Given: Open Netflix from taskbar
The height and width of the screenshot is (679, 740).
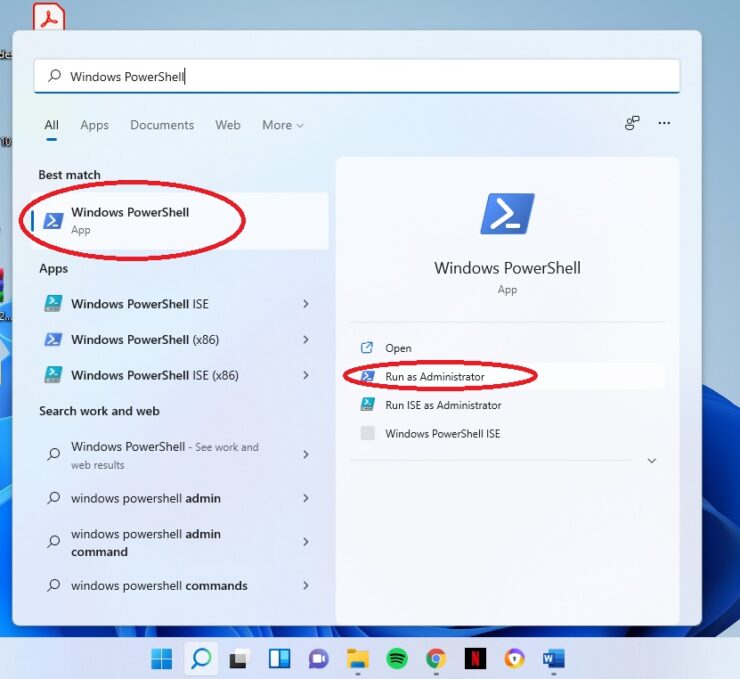Looking at the screenshot, I should click(475, 659).
